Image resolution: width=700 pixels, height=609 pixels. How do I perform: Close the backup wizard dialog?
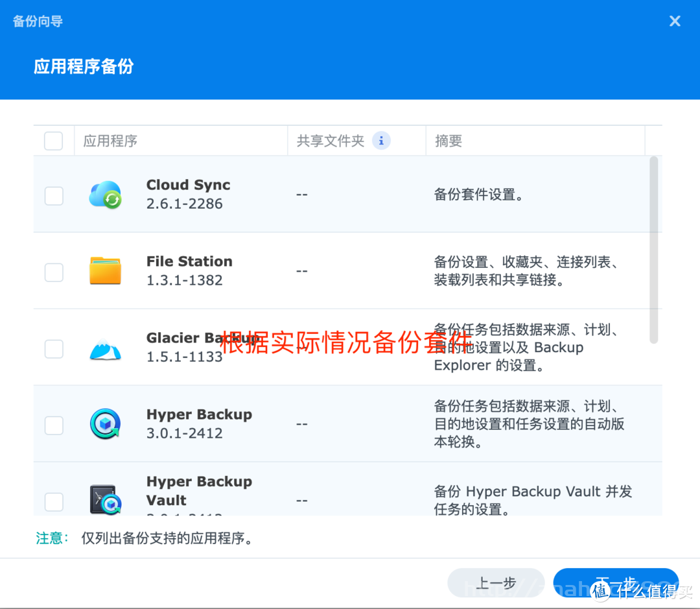[x=675, y=21]
